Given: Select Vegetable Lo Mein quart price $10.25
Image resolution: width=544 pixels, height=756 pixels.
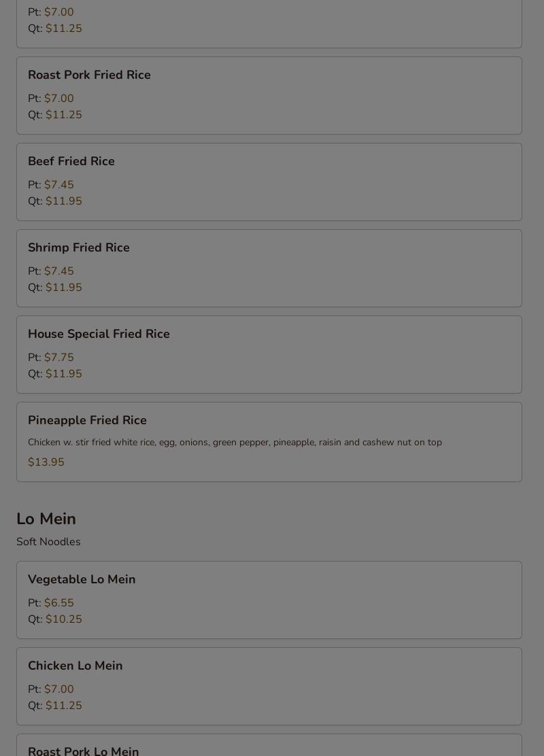Looking at the screenshot, I should click(x=64, y=619).
